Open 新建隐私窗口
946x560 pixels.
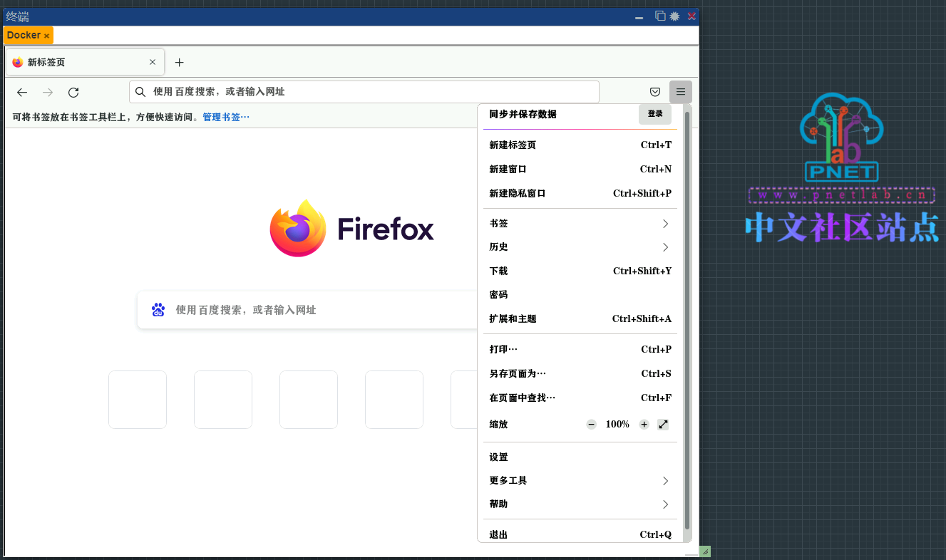coord(580,194)
